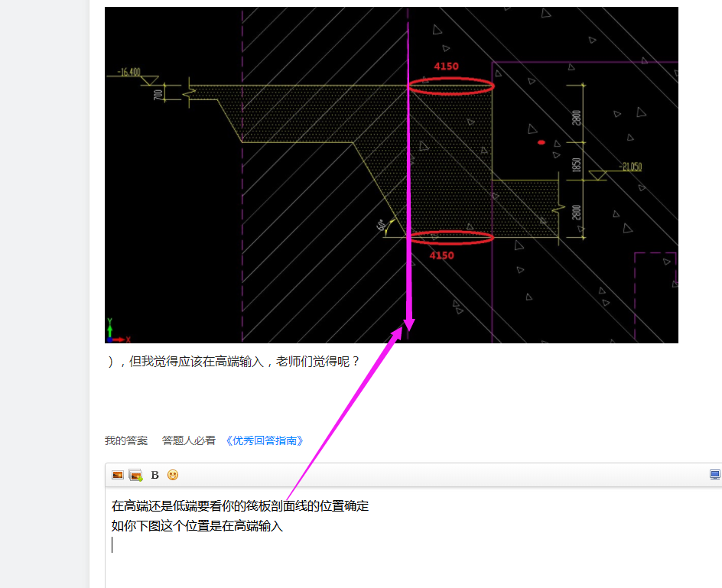Screen dimensions: 722x588
Task: Toggle bold formatting with B button
Action: click(154, 475)
